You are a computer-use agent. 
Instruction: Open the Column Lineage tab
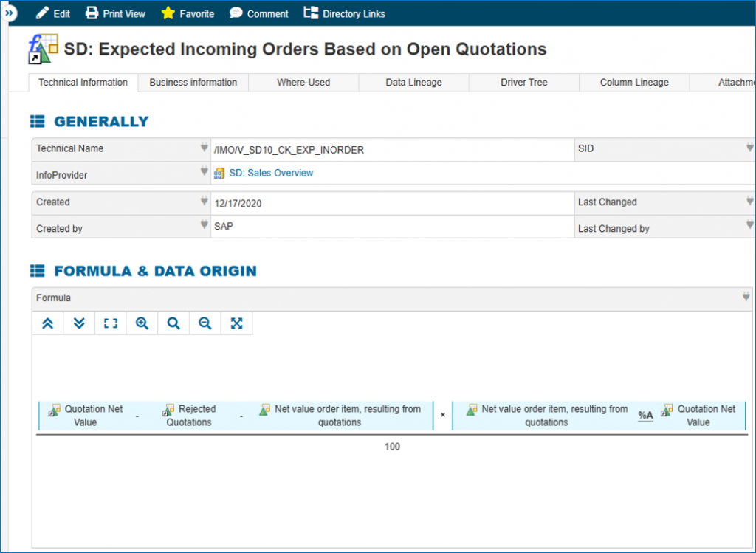(633, 82)
